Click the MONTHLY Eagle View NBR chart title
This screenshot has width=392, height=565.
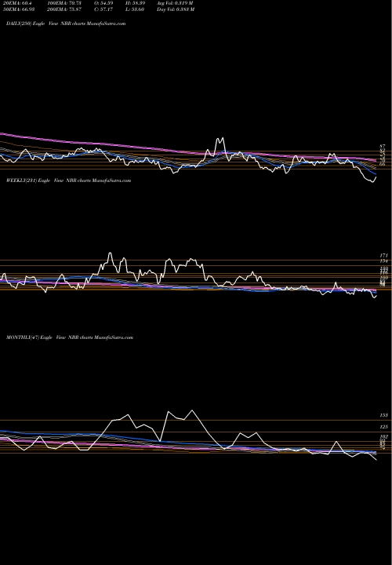(70, 337)
